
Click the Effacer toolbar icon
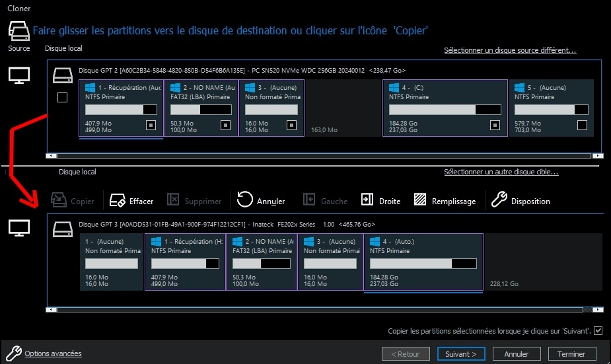pos(117,200)
